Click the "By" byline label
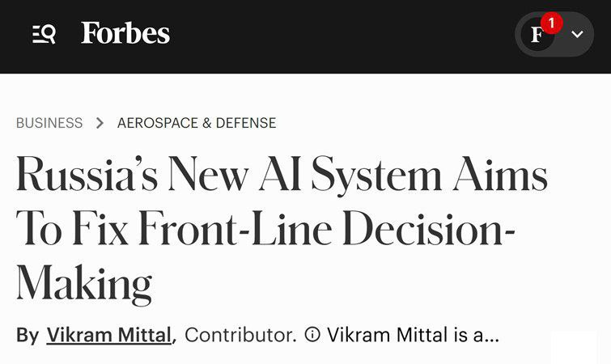This screenshot has height=364, width=611. (28, 335)
